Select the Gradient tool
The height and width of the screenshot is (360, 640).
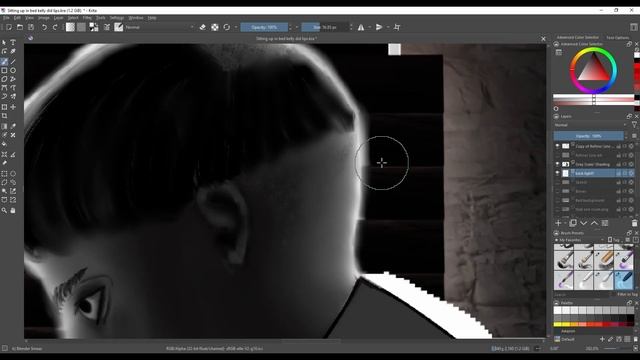click(x=4, y=126)
